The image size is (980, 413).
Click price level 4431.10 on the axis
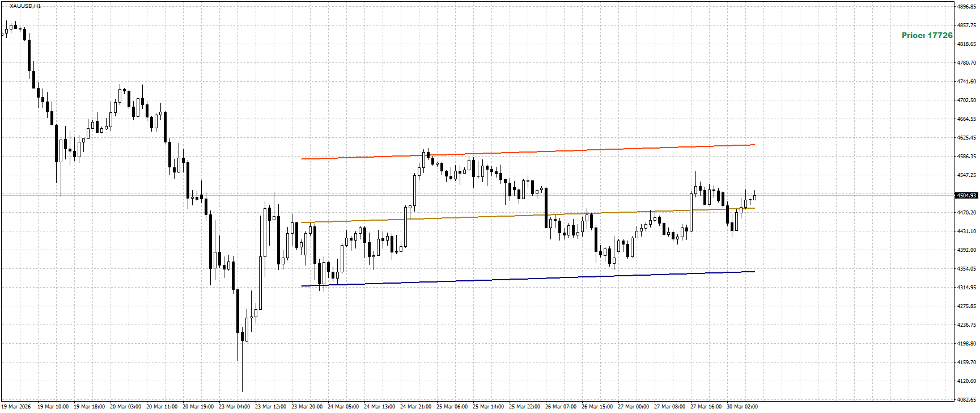(966, 231)
